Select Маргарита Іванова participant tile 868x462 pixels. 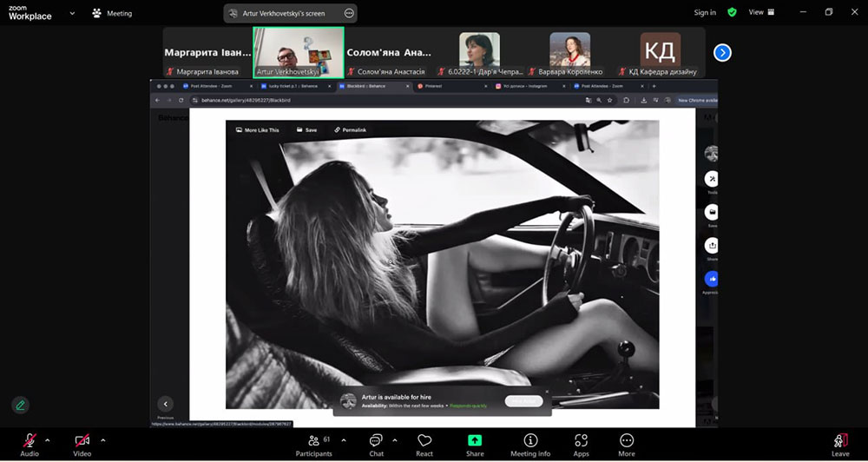pos(207,53)
